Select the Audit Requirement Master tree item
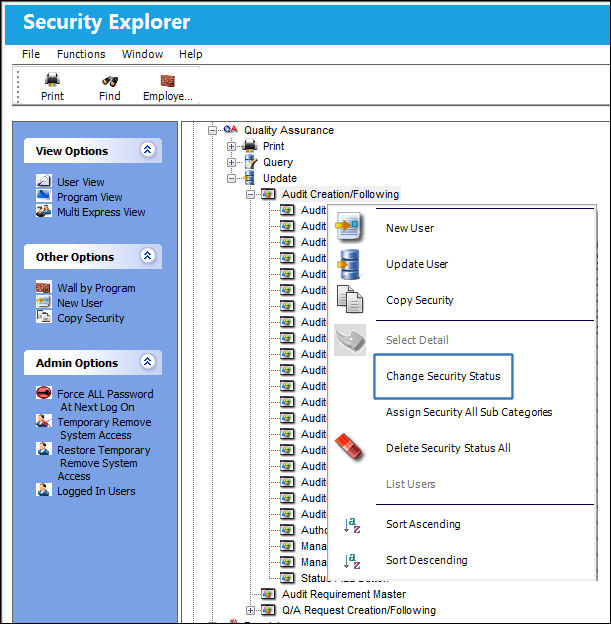 tap(344, 594)
